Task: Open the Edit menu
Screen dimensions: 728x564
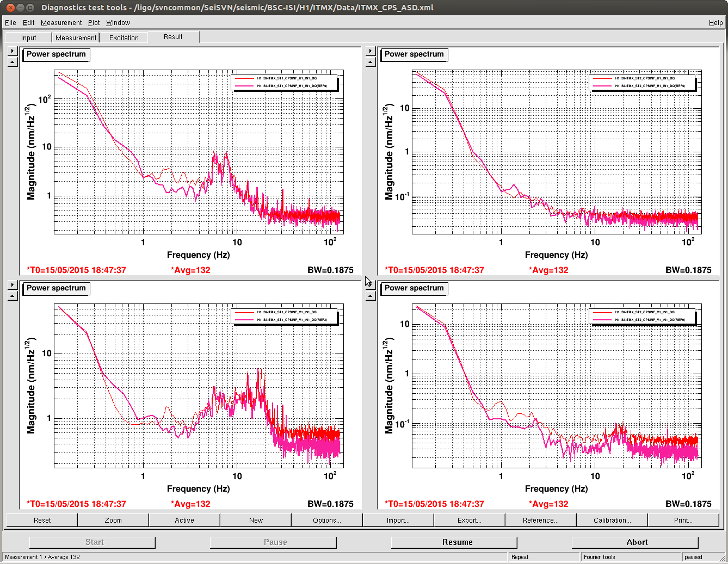Action: coord(28,23)
